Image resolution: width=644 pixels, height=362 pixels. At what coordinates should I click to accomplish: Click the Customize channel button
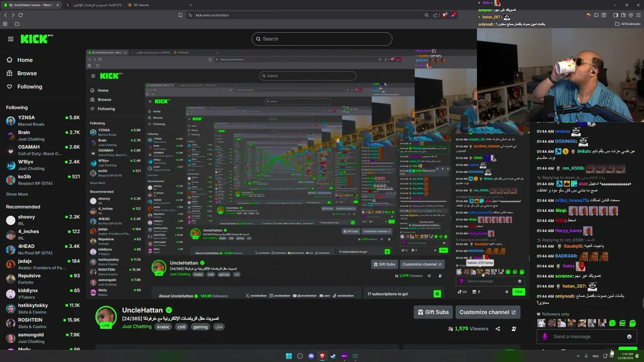click(488, 312)
